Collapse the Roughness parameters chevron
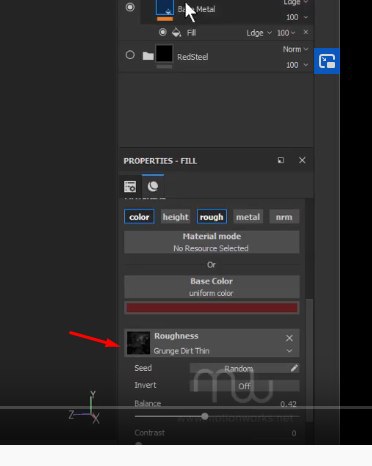The width and height of the screenshot is (372, 466). [289, 351]
